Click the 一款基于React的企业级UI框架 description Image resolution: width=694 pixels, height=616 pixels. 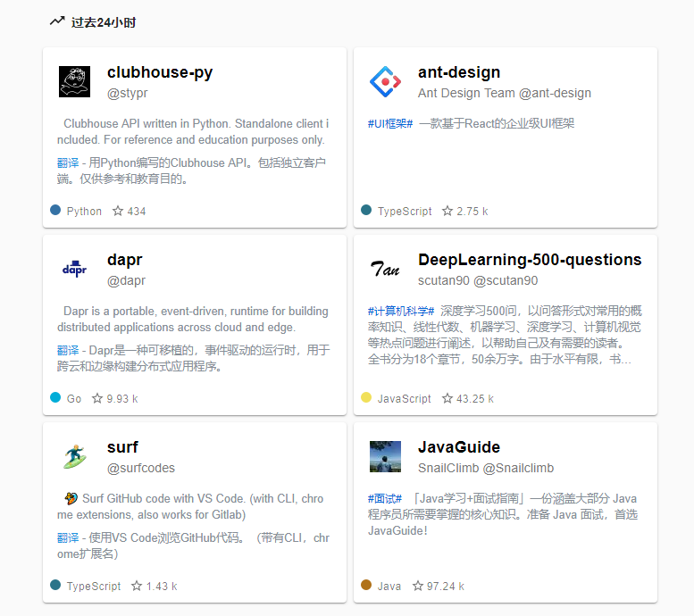(497, 123)
